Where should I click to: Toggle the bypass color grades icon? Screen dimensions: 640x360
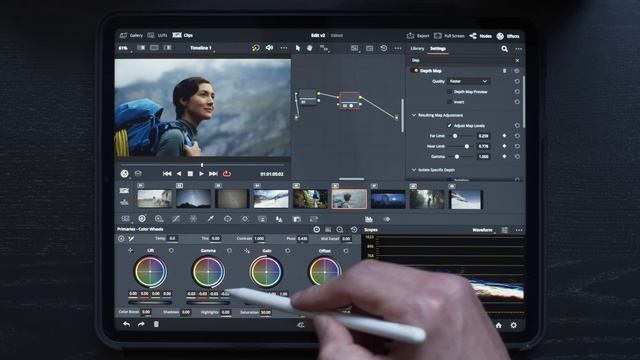(x=256, y=48)
